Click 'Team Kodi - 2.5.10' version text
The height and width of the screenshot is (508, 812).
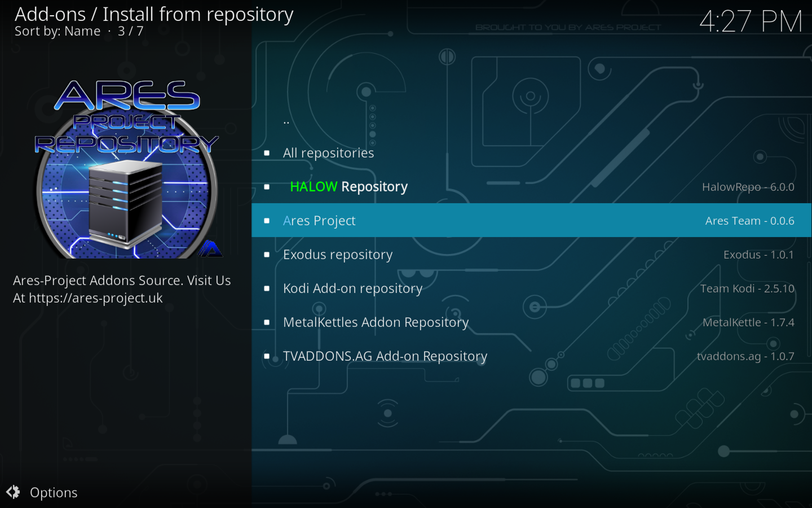point(747,289)
